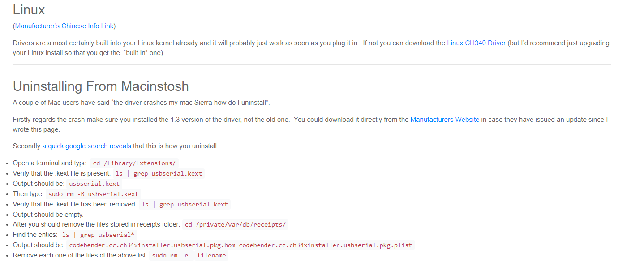Click the grep command after 'file is present'
The width and height of the screenshot is (644, 266).
click(159, 173)
